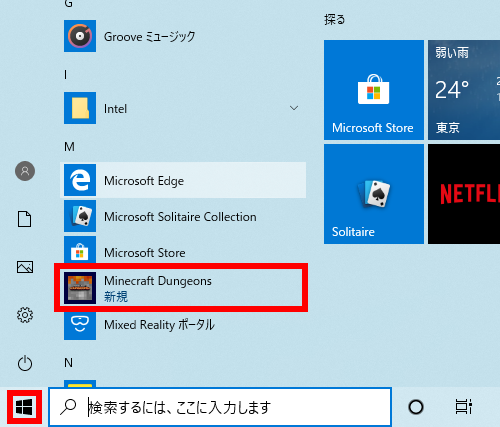Open the user account icon
The image size is (500, 427).
pos(25,171)
